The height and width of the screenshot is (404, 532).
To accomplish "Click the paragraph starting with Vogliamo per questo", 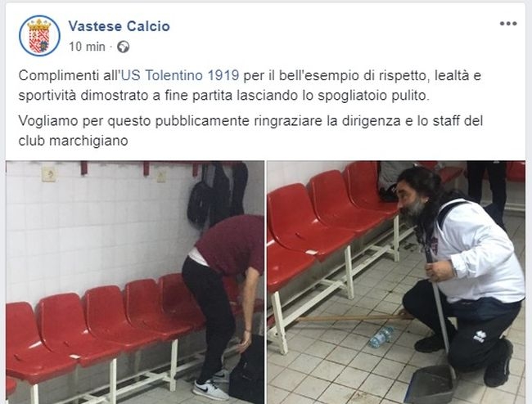I will point(250,131).
